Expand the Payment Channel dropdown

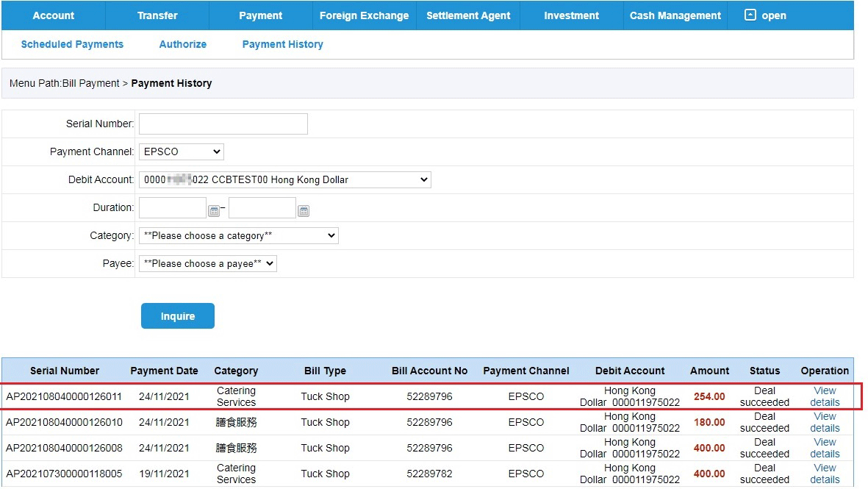[x=181, y=151]
